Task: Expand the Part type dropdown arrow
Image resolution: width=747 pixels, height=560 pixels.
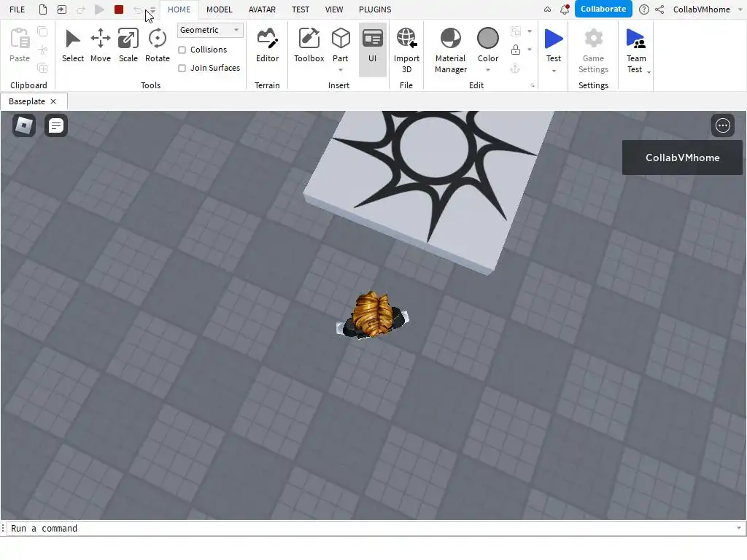Action: pos(341,71)
